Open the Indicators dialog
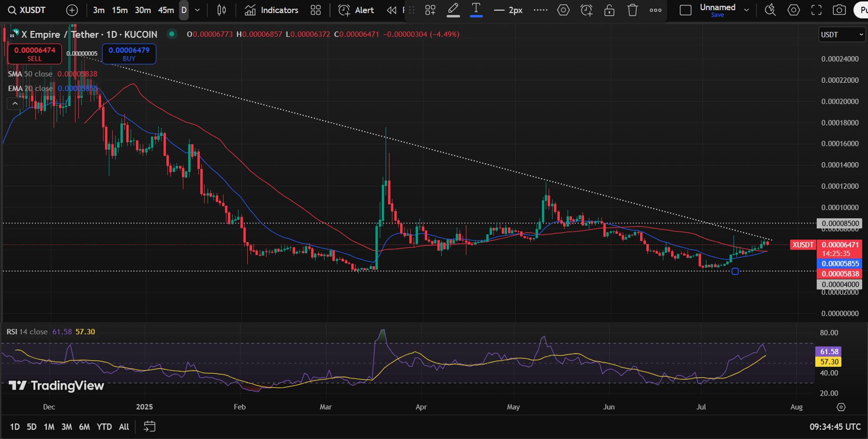Viewport: 868px width, 439px height. coord(272,10)
